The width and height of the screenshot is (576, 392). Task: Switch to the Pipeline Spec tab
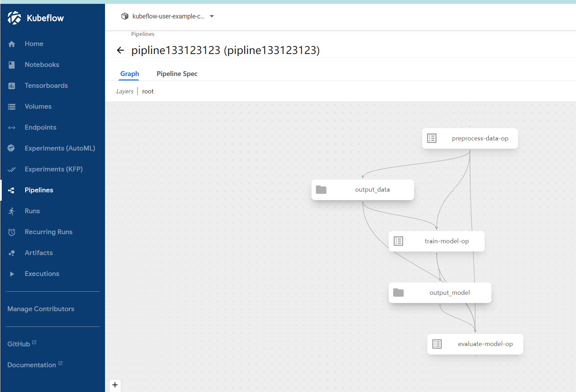tap(177, 74)
